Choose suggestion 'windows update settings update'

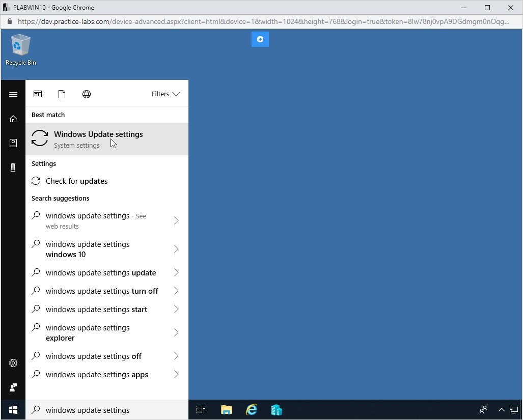(100, 273)
